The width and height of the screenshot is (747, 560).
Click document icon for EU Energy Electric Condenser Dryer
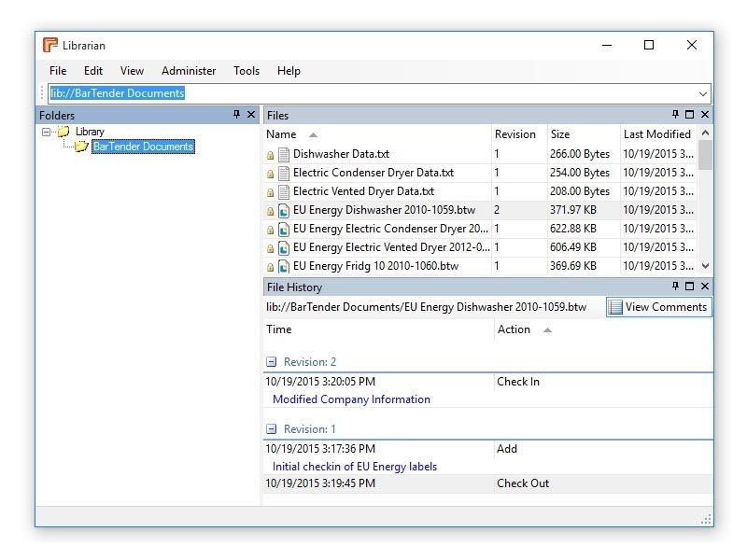coord(284,229)
